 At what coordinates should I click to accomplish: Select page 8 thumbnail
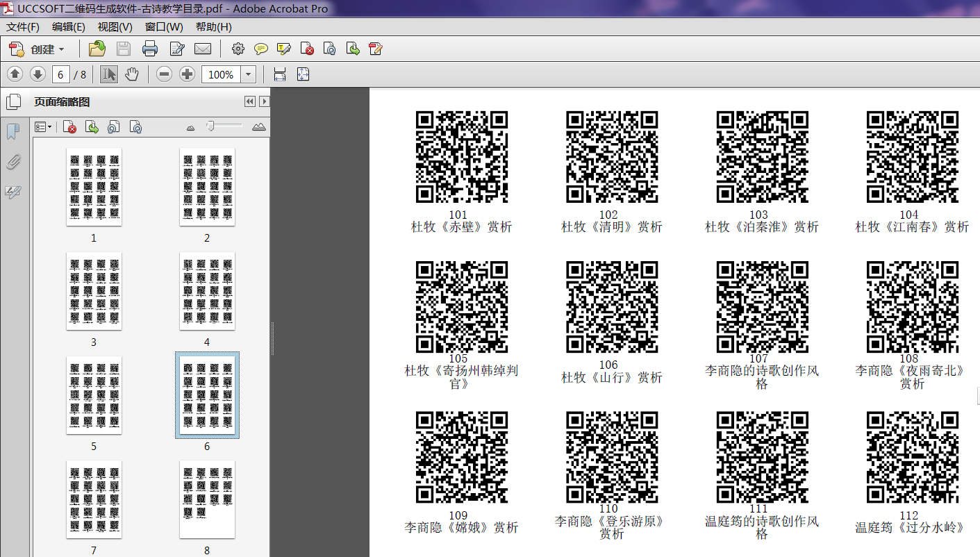point(207,499)
